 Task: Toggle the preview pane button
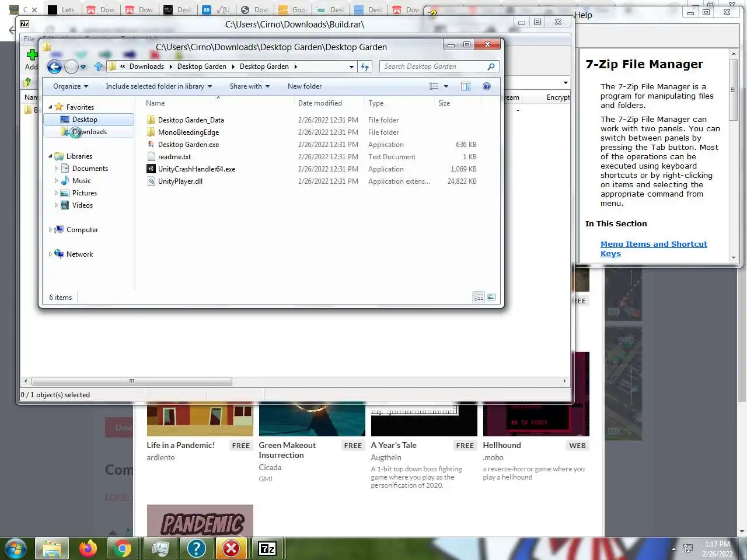466,86
